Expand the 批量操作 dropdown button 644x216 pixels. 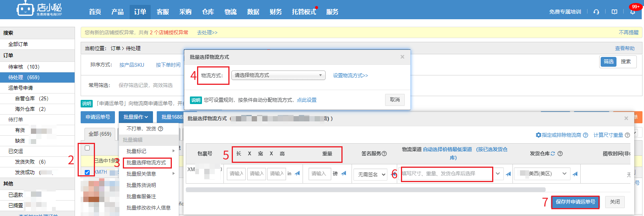(136, 117)
